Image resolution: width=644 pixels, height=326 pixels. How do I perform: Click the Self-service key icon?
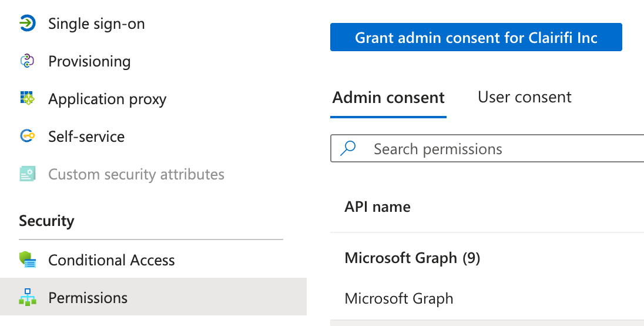click(x=27, y=137)
